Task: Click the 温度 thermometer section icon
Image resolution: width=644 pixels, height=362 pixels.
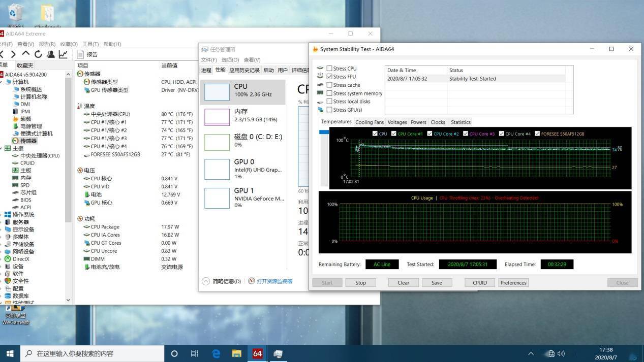Action: click(80, 106)
